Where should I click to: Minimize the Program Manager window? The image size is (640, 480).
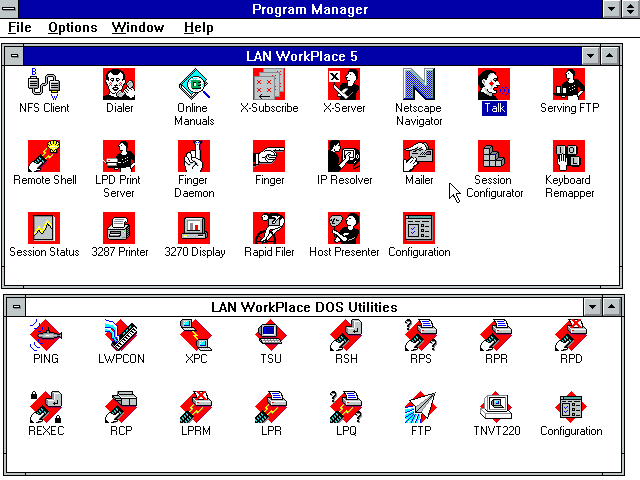click(611, 9)
